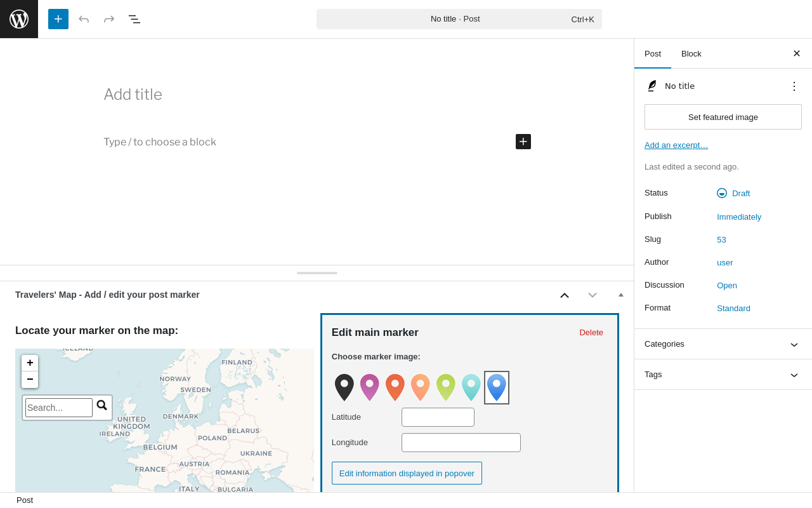Toggle the block inserter plus button
Screen dimensions: 812x508
[x=58, y=19]
